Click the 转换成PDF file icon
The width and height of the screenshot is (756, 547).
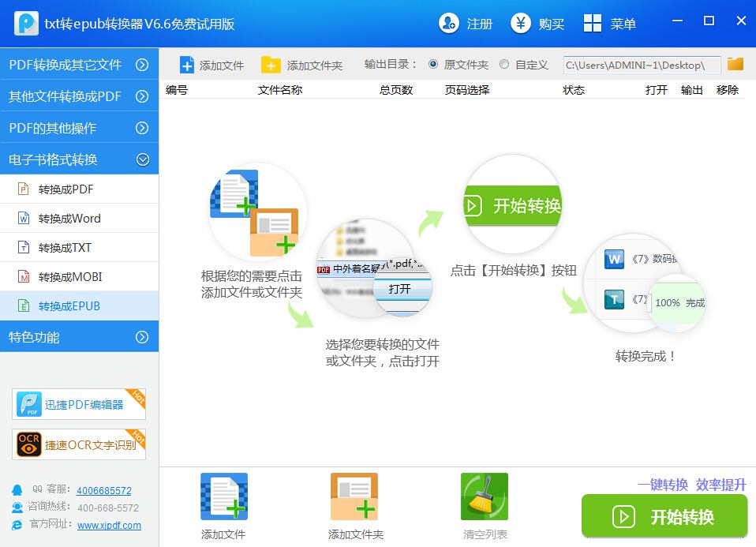click(x=23, y=189)
